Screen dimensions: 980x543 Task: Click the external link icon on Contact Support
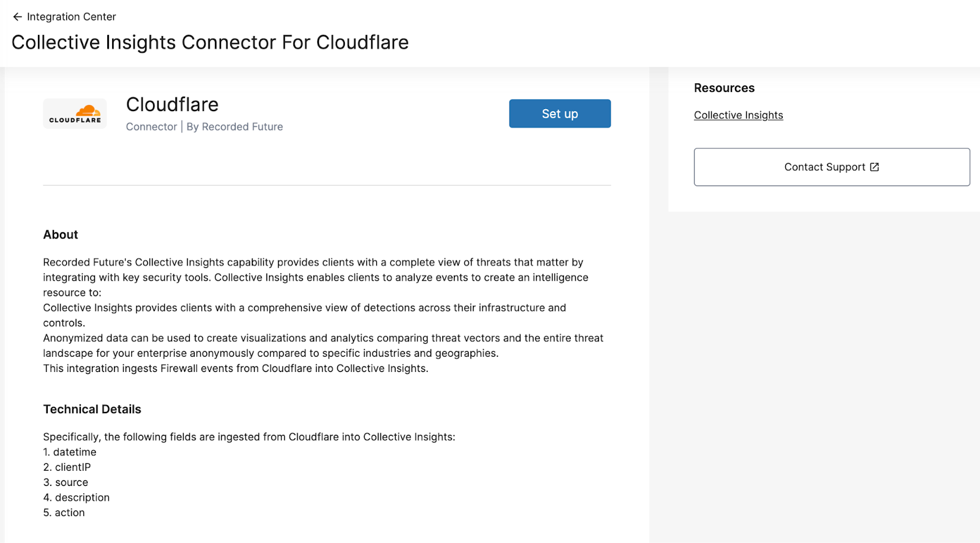(x=875, y=167)
